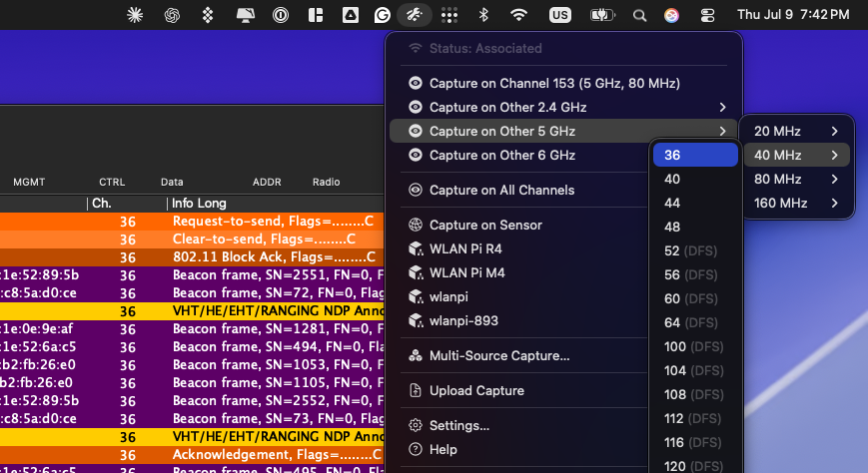Expand the 20 MHz width submenu

click(797, 131)
